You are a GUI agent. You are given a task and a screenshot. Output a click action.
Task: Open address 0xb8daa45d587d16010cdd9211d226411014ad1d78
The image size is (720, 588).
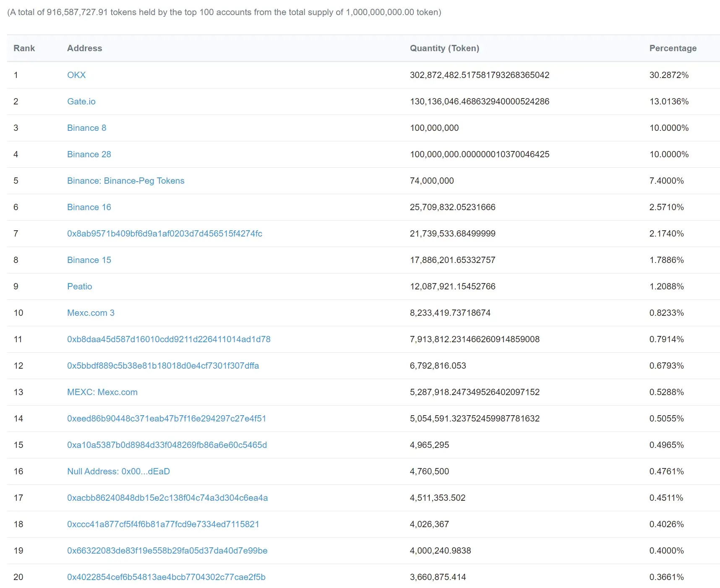[x=169, y=339]
